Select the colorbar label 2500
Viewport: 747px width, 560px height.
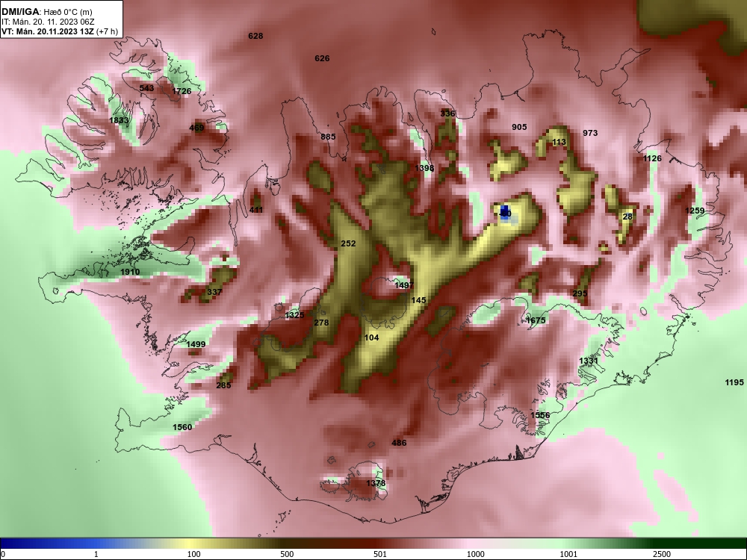point(662,554)
